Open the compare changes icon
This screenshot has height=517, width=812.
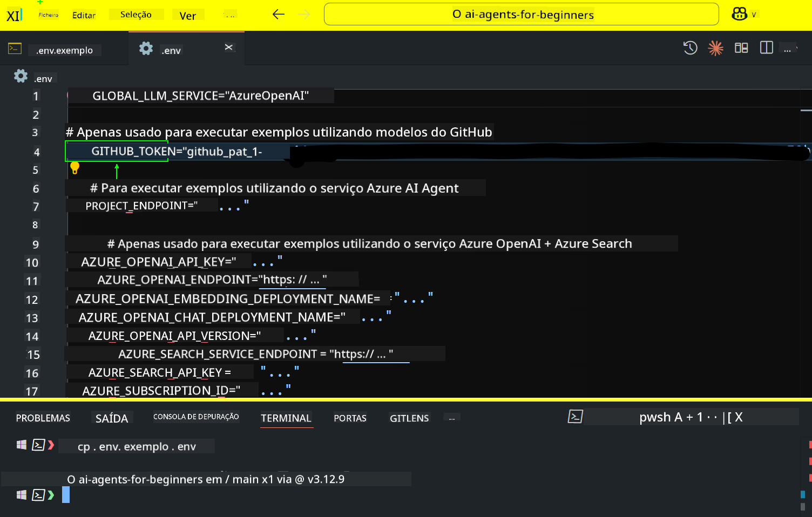pos(741,48)
